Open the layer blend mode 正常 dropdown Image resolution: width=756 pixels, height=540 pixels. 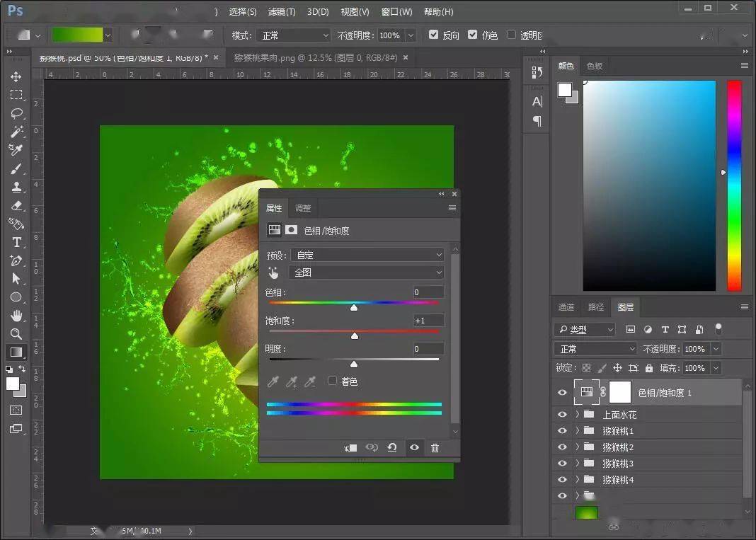click(x=596, y=349)
